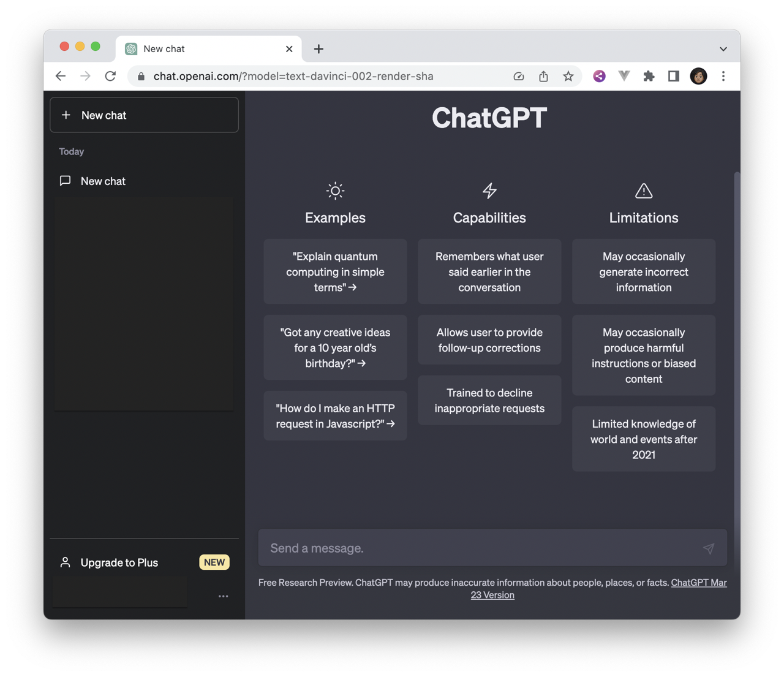Click the green macOS fullscreen button
The image size is (784, 677).
[x=96, y=47]
